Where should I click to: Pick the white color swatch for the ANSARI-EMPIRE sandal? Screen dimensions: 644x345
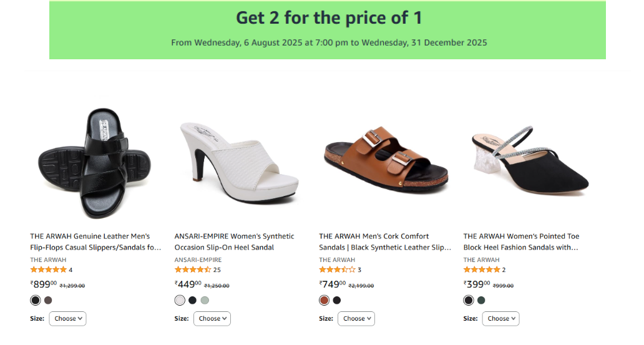click(180, 300)
